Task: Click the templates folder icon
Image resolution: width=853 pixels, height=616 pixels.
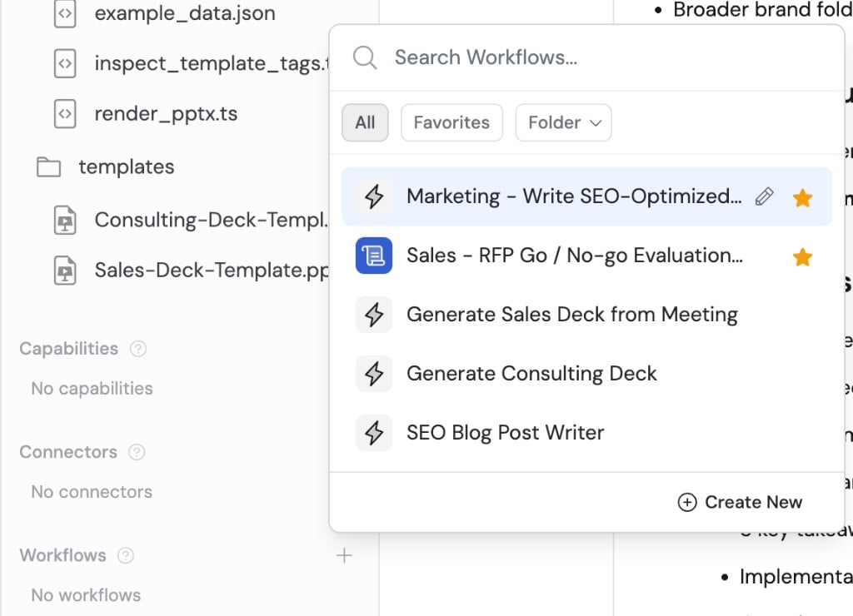Action: [x=48, y=167]
